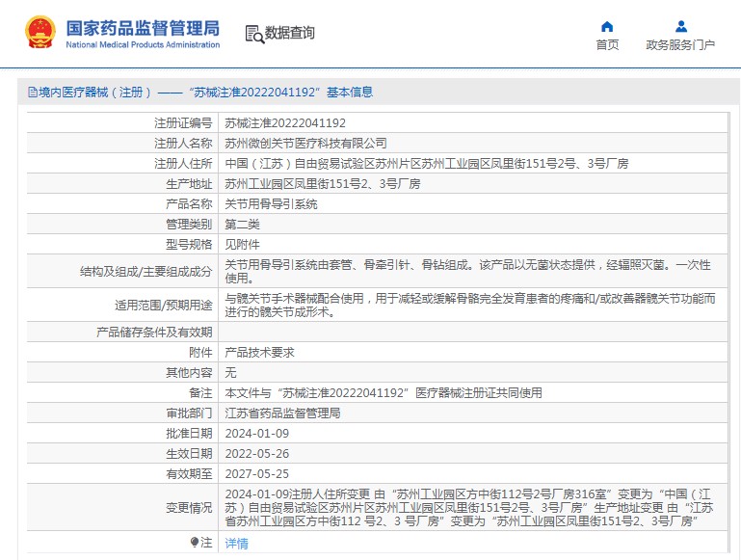This screenshot has width=741, height=560.
Task: Click National Medical Products Administration text
Action: pos(143,45)
